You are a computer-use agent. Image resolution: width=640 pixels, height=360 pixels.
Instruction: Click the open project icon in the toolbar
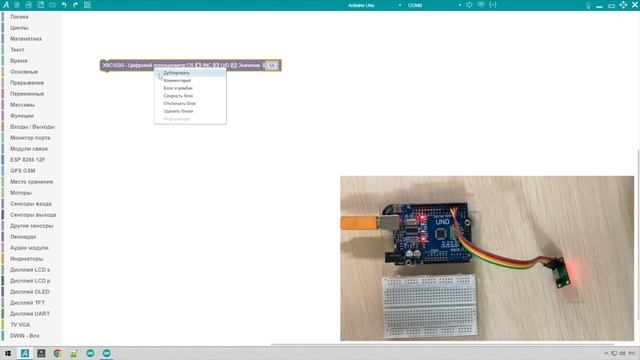29,5
